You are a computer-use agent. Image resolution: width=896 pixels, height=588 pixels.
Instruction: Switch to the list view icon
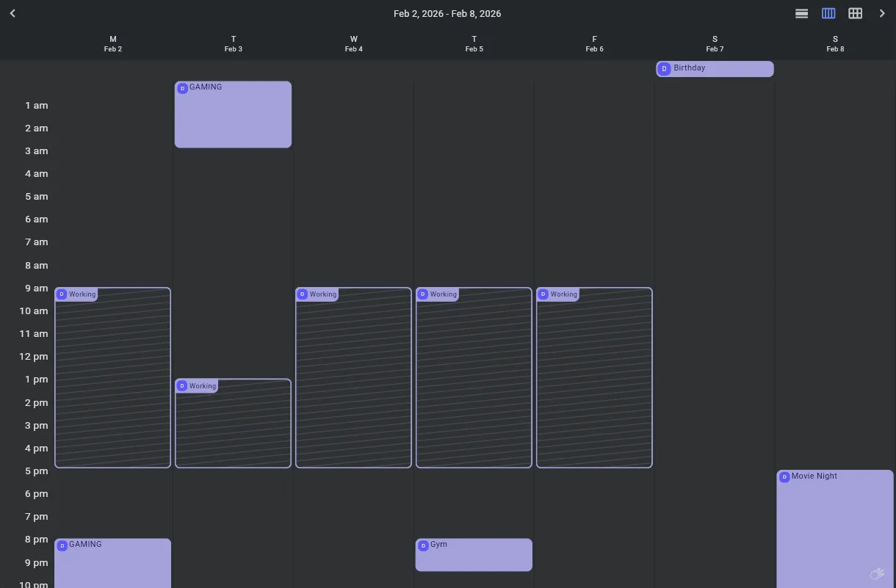(802, 13)
